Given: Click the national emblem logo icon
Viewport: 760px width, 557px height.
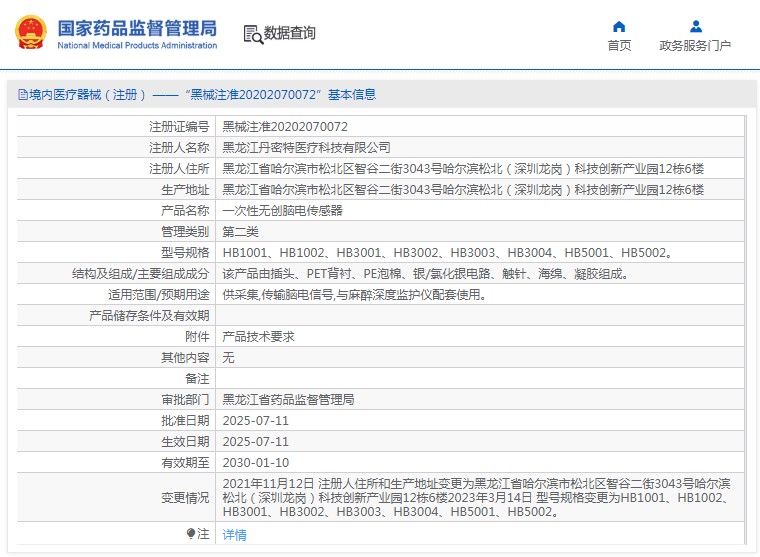Looking at the screenshot, I should click(x=31, y=32).
